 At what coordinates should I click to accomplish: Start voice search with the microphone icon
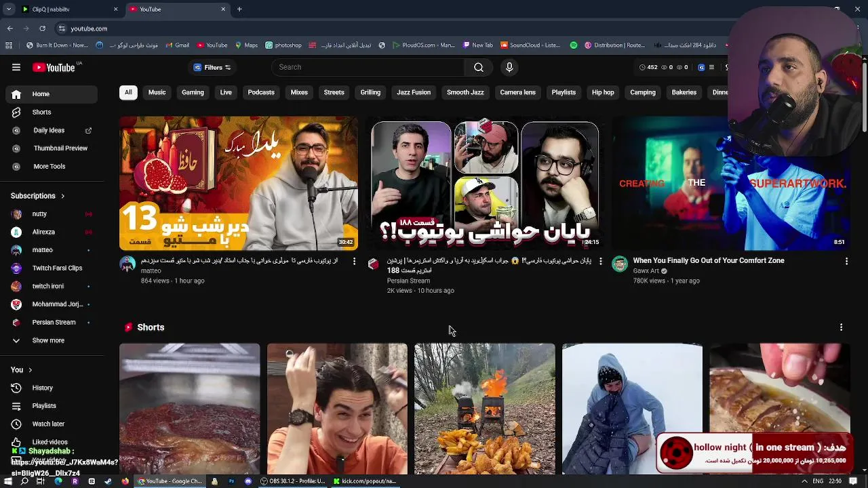pyautogui.click(x=509, y=67)
